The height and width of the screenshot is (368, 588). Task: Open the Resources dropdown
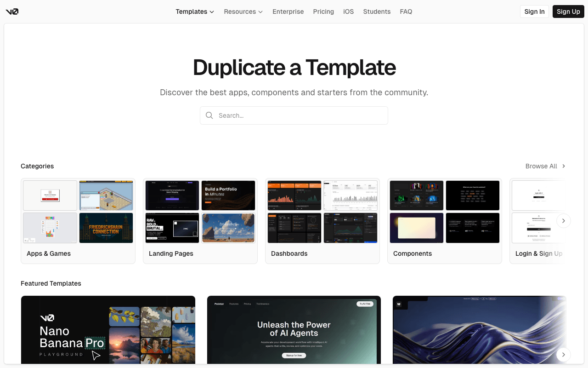coord(240,11)
